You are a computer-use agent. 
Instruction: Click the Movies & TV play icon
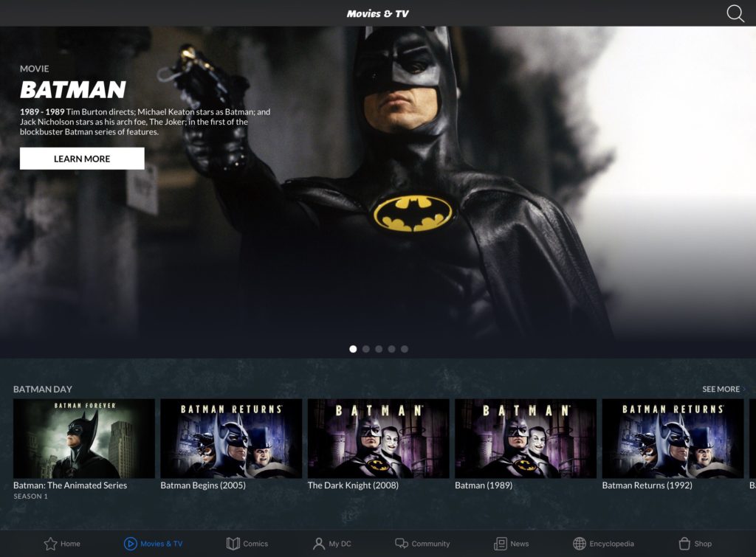point(130,544)
